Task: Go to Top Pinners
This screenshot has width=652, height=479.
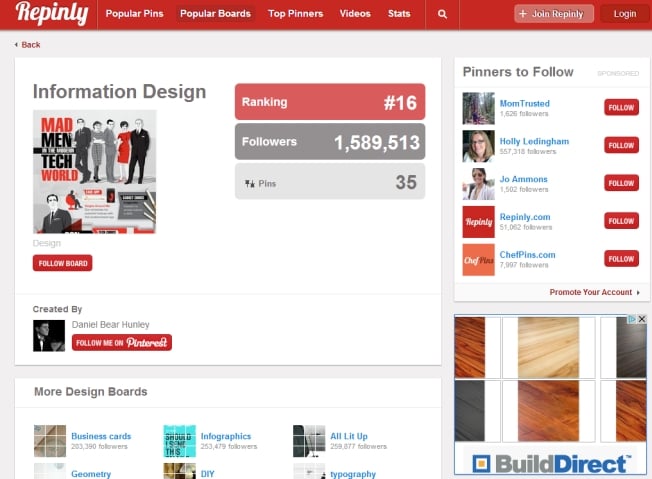Action: pos(296,14)
